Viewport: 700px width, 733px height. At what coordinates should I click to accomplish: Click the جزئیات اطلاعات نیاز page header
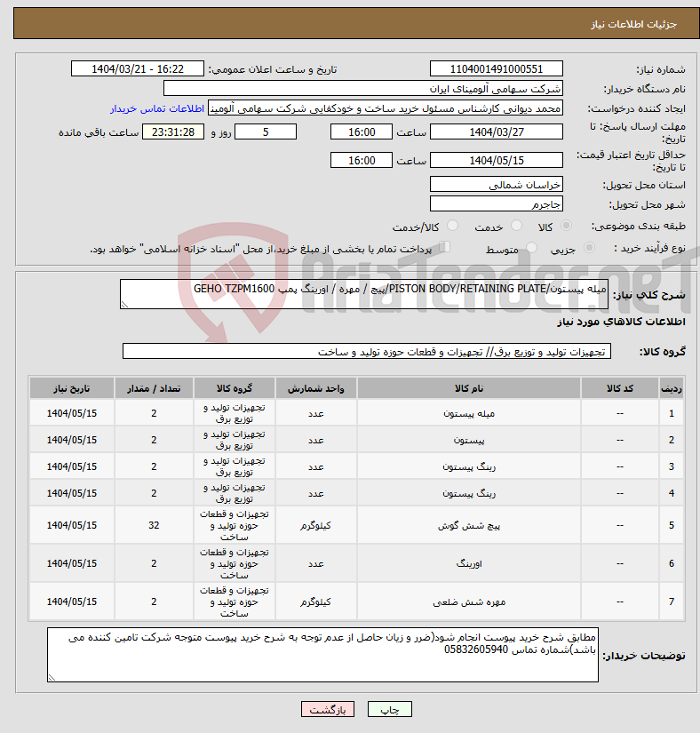[633, 24]
